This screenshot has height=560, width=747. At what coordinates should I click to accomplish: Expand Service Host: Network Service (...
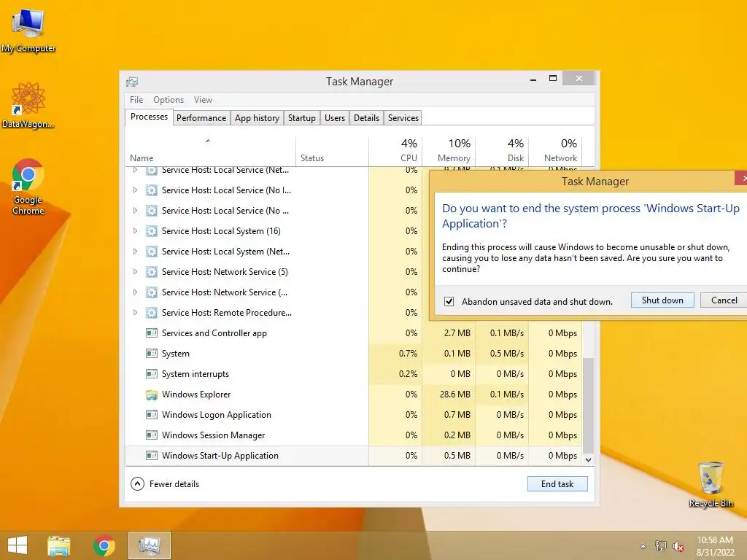click(x=135, y=292)
